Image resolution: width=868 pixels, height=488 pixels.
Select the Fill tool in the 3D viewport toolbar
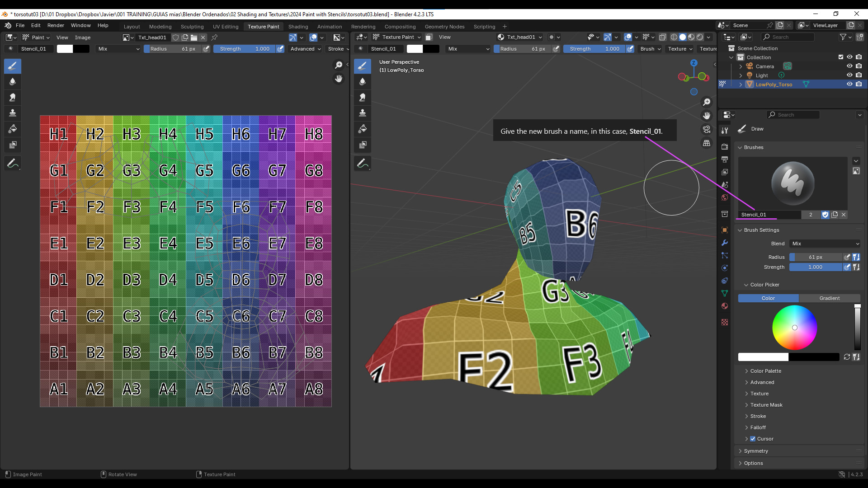coord(363,129)
